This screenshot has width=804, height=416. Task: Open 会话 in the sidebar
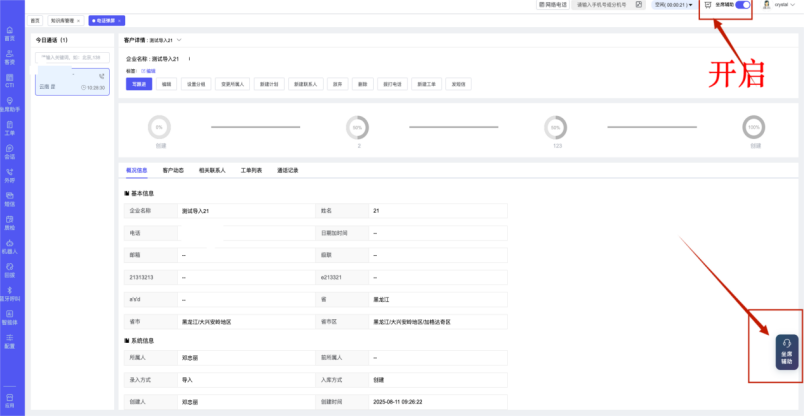click(x=10, y=152)
